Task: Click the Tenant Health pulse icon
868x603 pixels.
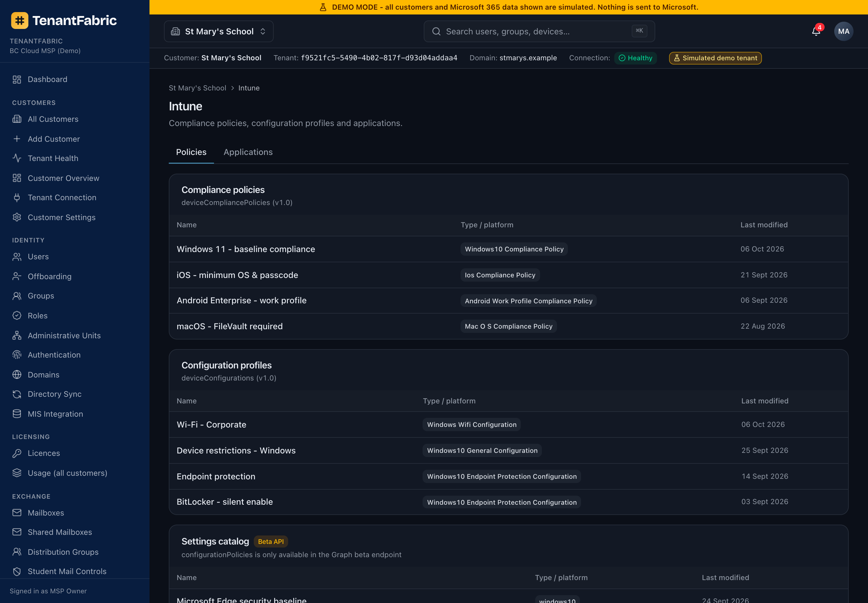Action: pyautogui.click(x=17, y=158)
